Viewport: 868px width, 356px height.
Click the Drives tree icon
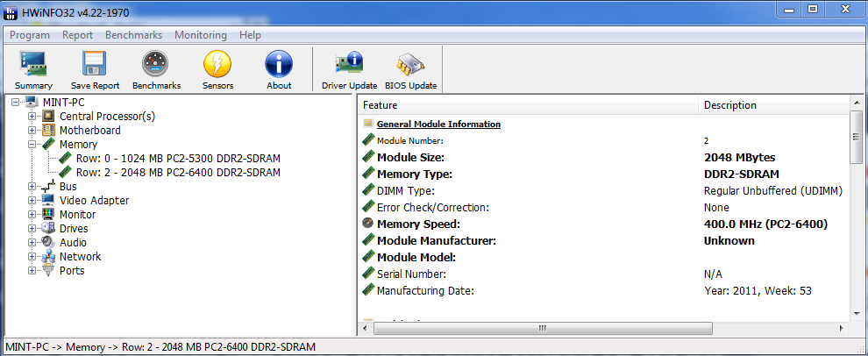pyautogui.click(x=49, y=228)
